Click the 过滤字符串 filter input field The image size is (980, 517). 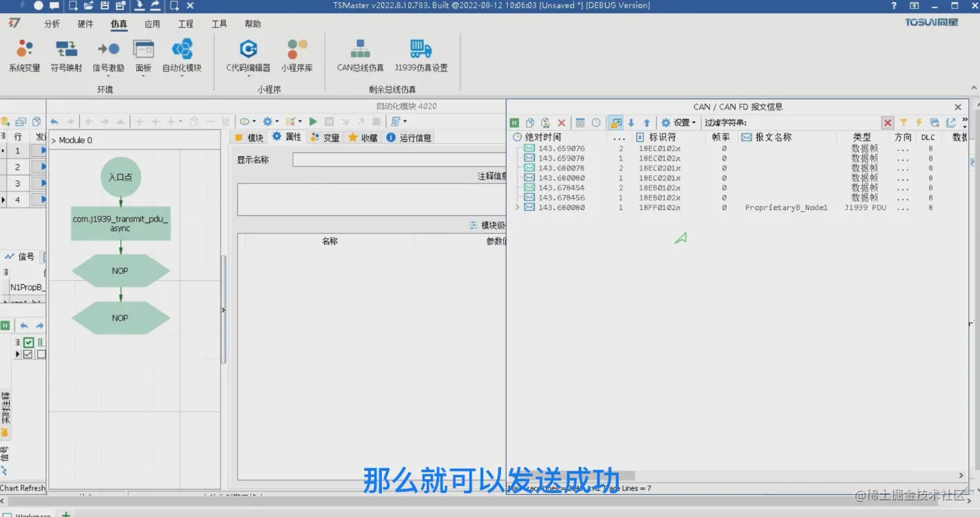click(815, 123)
